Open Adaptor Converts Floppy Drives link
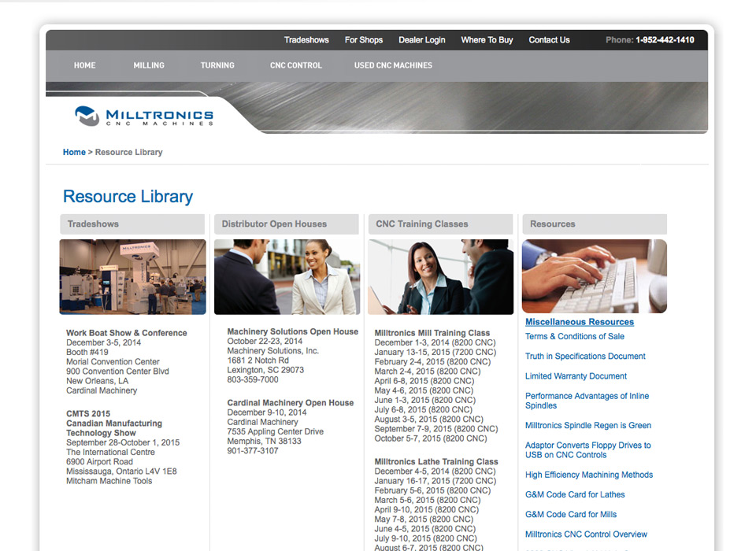This screenshot has width=756, height=551. [588, 450]
